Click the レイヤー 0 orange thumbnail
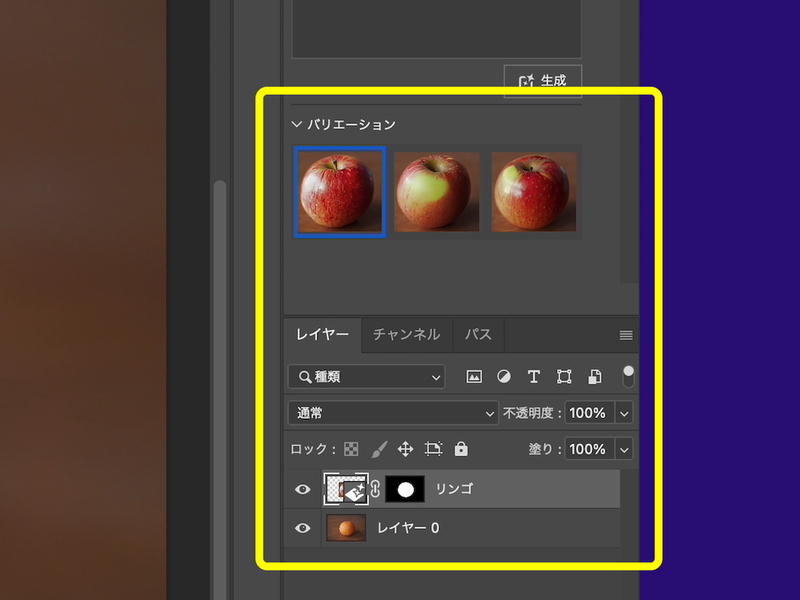 pos(346,528)
